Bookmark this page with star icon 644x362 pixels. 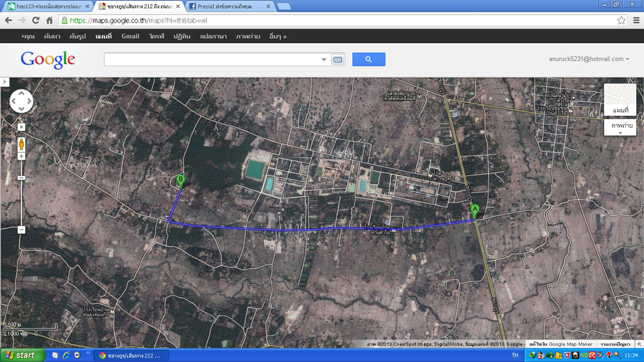click(621, 20)
